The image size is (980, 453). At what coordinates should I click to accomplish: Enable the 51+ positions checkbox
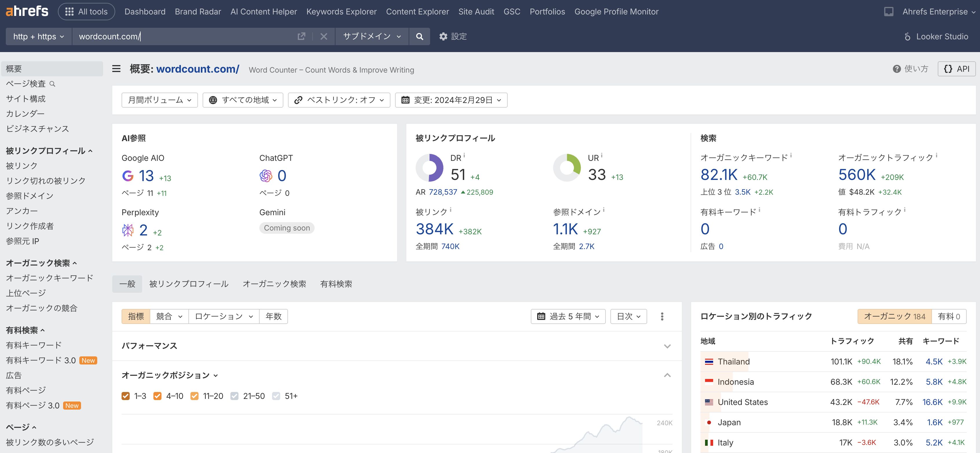click(x=276, y=396)
